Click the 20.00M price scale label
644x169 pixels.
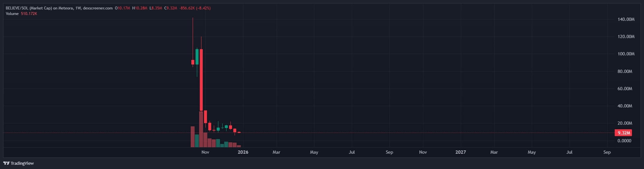(624, 123)
